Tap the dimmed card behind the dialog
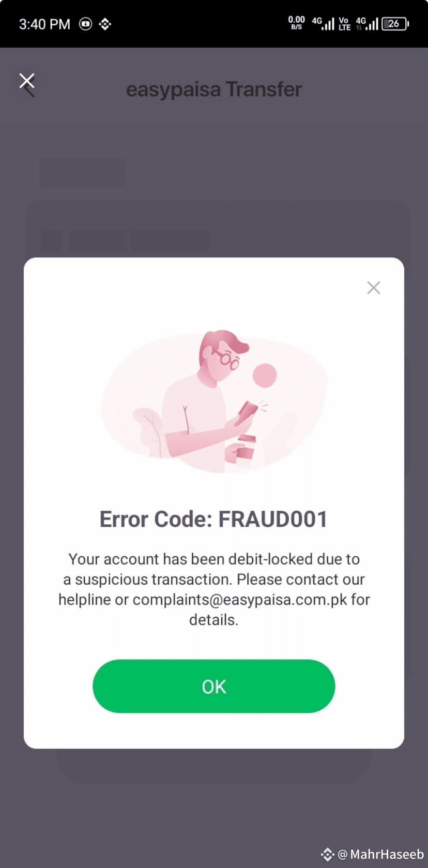Screen dimensions: 428x868 click(x=218, y=229)
